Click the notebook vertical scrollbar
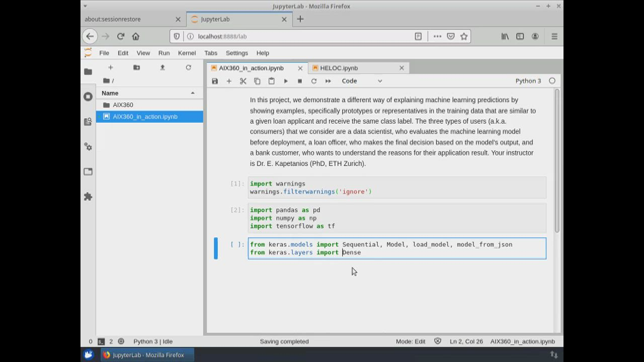Viewport: 644px width, 362px height. tap(557, 161)
